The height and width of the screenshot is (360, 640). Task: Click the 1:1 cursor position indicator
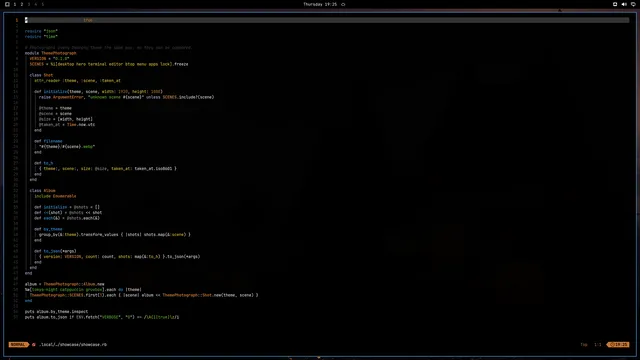click(x=598, y=344)
